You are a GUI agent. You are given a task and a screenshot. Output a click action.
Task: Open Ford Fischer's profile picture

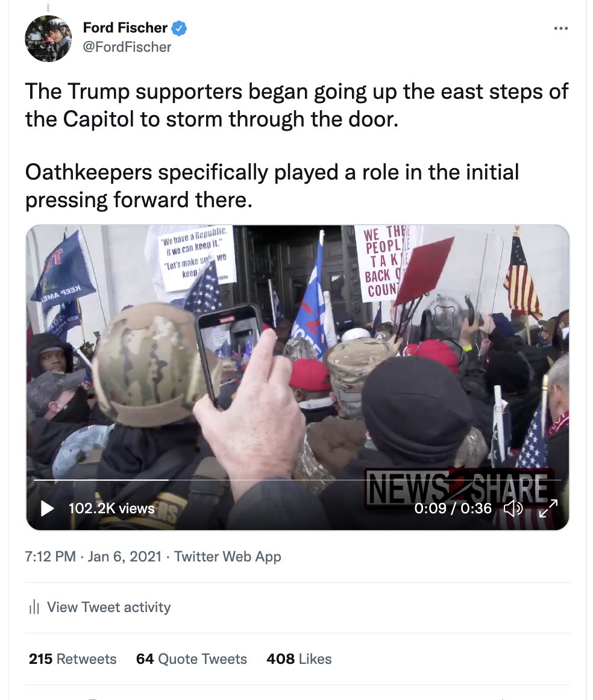coord(48,39)
